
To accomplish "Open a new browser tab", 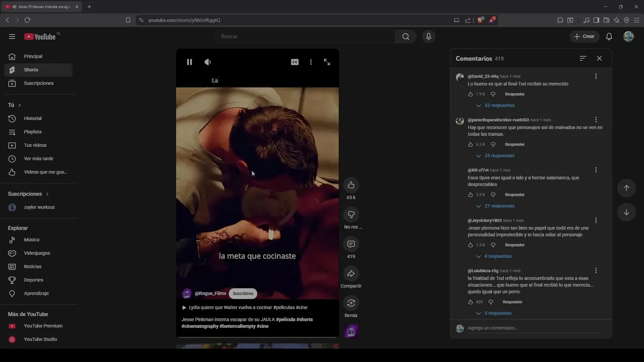I will click(89, 7).
